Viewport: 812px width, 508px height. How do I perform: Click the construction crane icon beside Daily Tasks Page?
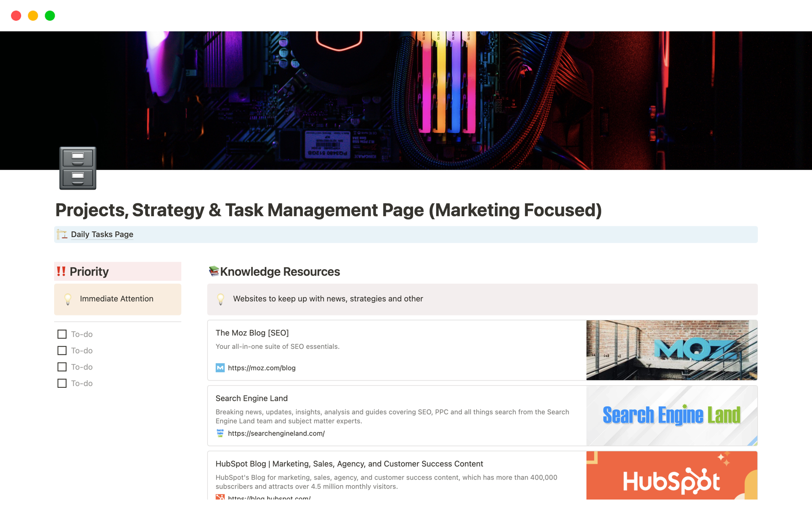(62, 235)
